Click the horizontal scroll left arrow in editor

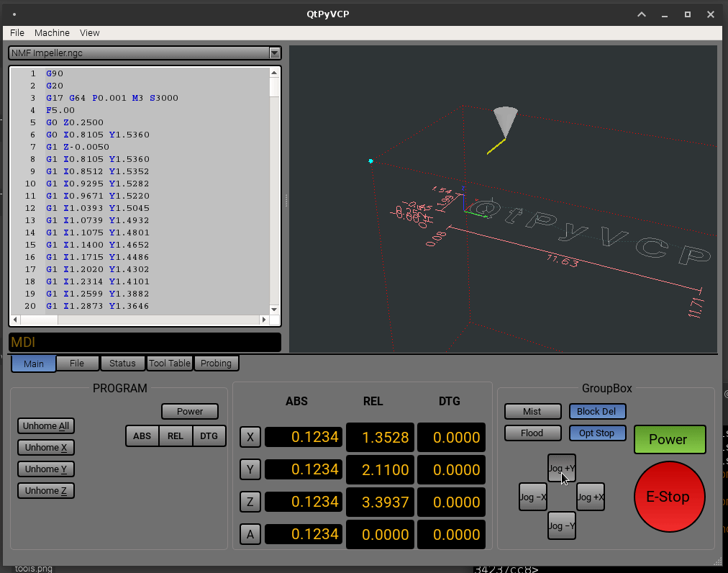click(x=15, y=320)
